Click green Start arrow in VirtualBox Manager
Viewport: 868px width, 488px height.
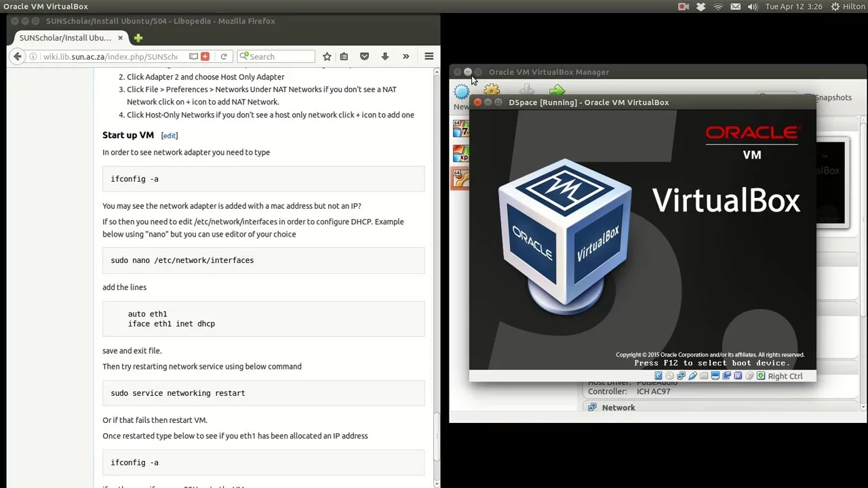(557, 89)
